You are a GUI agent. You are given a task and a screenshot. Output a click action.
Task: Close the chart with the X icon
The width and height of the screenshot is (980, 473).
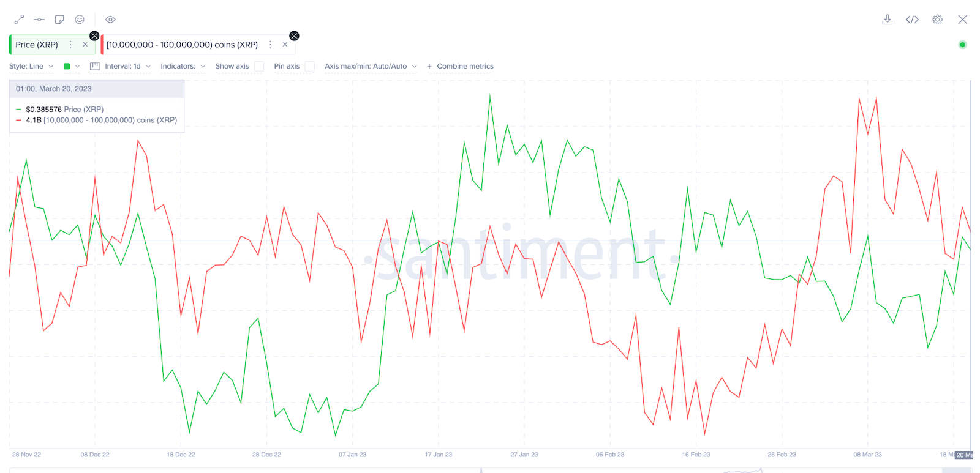963,20
